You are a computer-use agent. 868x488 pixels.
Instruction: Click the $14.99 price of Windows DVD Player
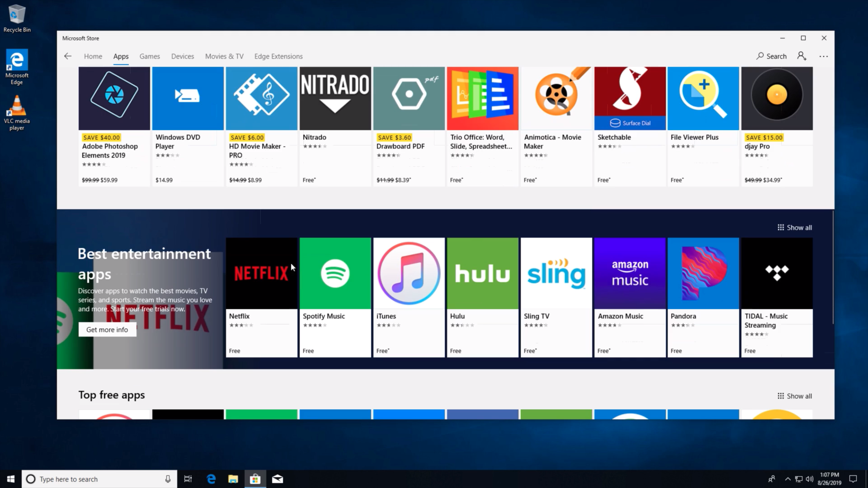point(164,180)
